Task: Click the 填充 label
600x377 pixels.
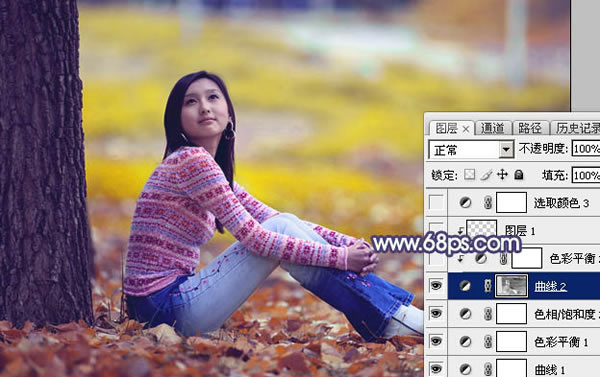Action: (555, 176)
